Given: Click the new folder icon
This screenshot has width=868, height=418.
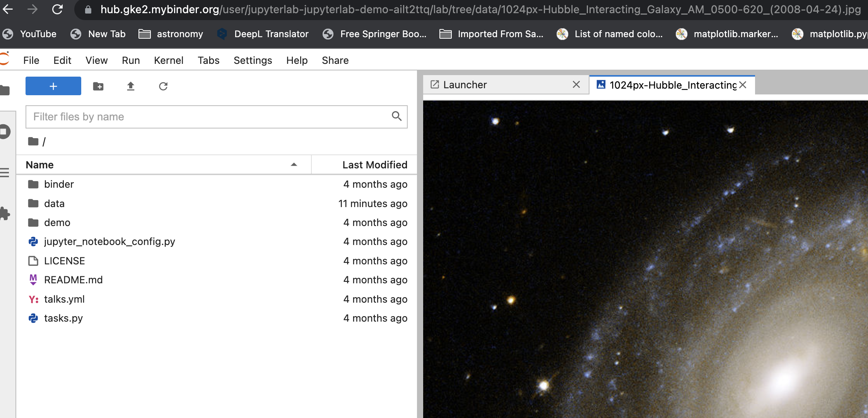Looking at the screenshot, I should pos(98,86).
